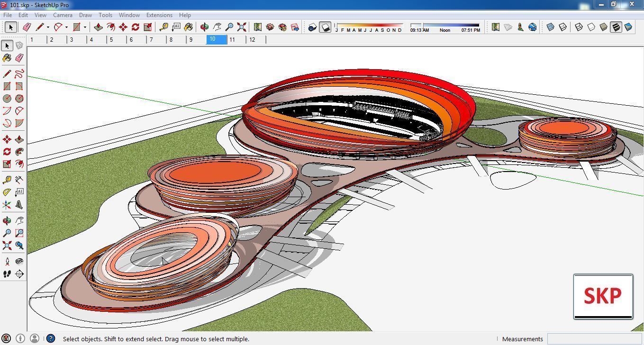The width and height of the screenshot is (644, 345).
Task: Open the Camera menu
Action: tap(63, 15)
